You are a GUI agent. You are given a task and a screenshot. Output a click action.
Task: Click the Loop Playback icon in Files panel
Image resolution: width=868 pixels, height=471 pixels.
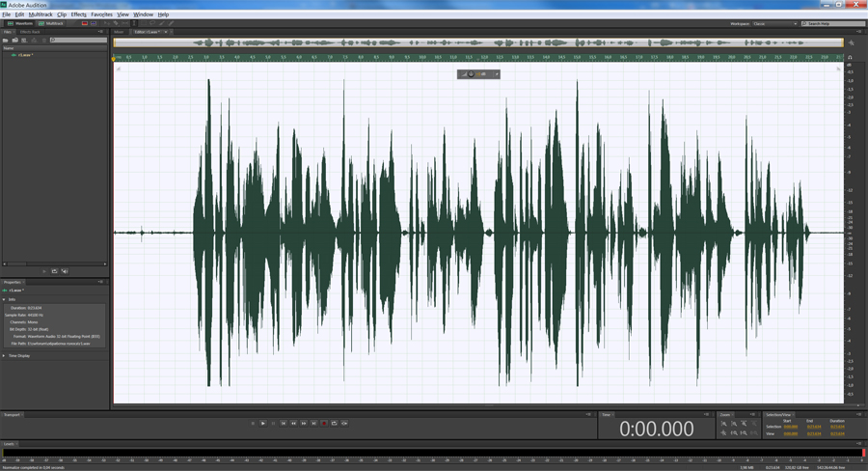[54, 271]
